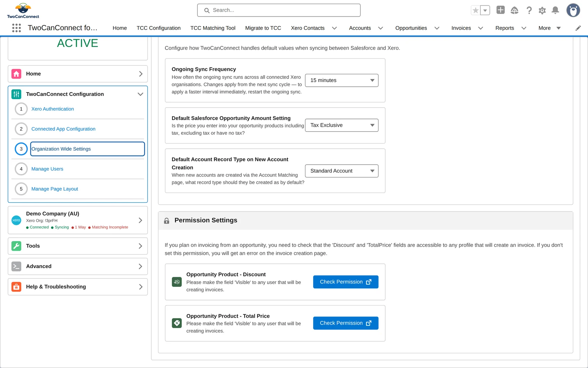The width and height of the screenshot is (588, 368).
Task: Expand the Xero Contacts nav chevron
Action: coord(334,28)
